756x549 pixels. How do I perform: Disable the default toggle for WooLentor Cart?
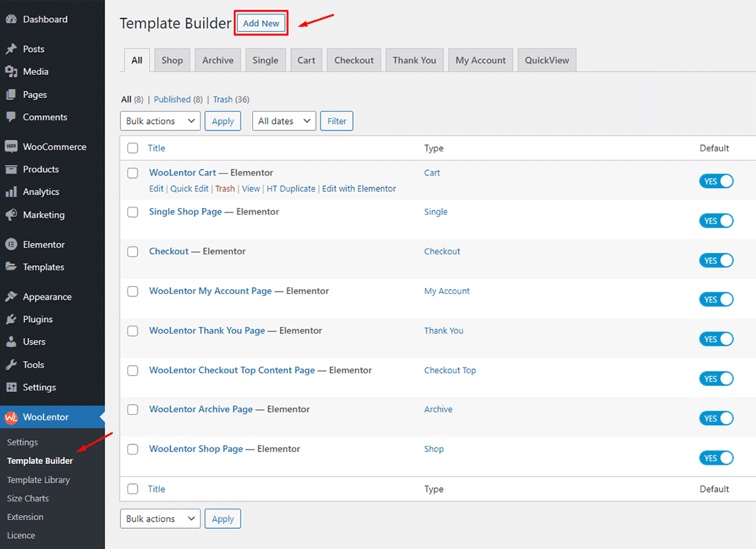(716, 181)
